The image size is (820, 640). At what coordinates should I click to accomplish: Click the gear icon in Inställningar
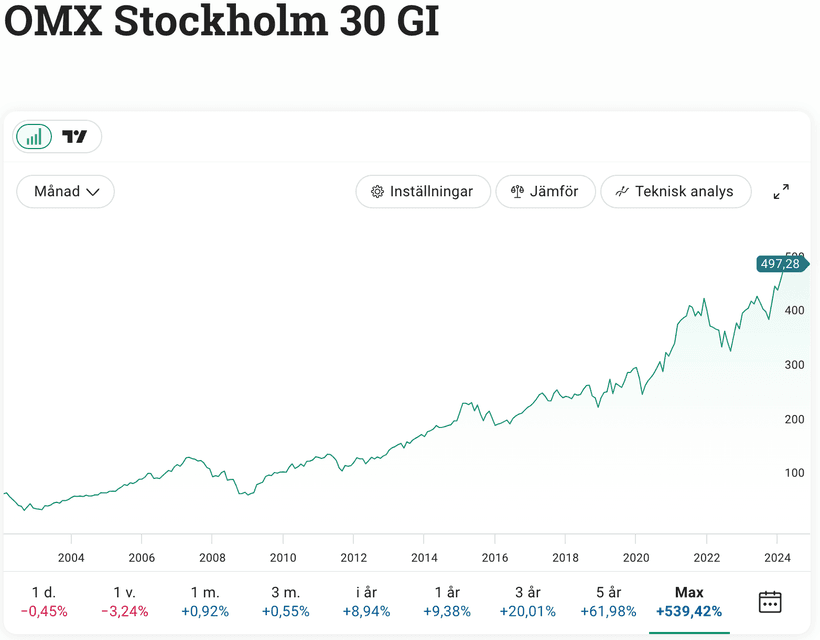click(377, 191)
